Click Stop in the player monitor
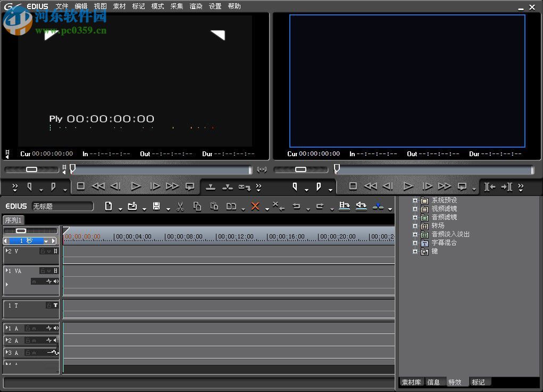This screenshot has width=543, height=392. click(81, 186)
